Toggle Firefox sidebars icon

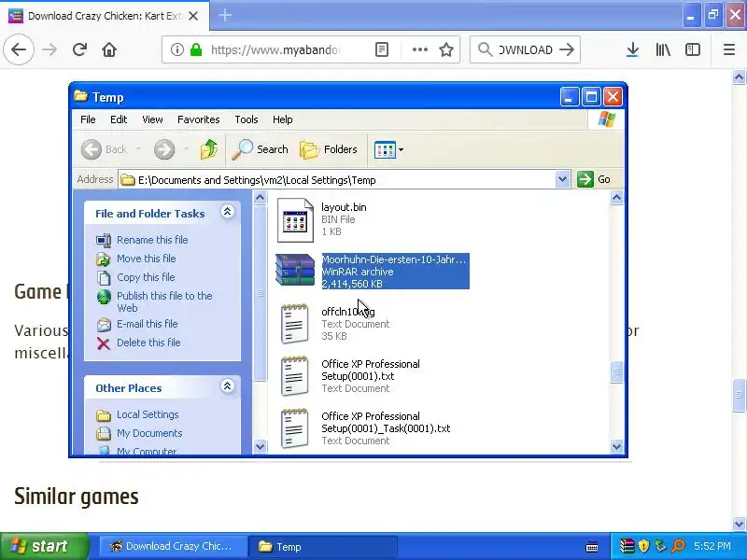pos(693,49)
